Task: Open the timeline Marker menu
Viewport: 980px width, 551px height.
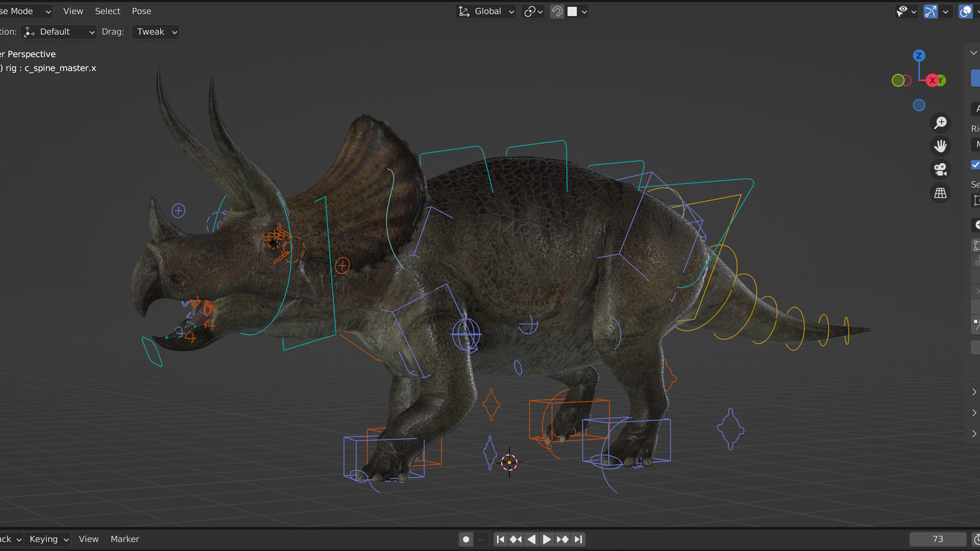Action: 125,539
